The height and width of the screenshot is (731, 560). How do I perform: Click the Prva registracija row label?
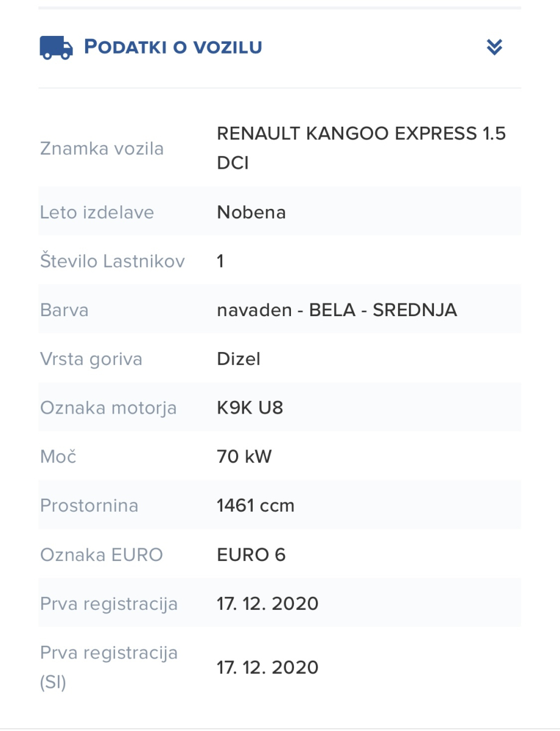pyautogui.click(x=109, y=604)
